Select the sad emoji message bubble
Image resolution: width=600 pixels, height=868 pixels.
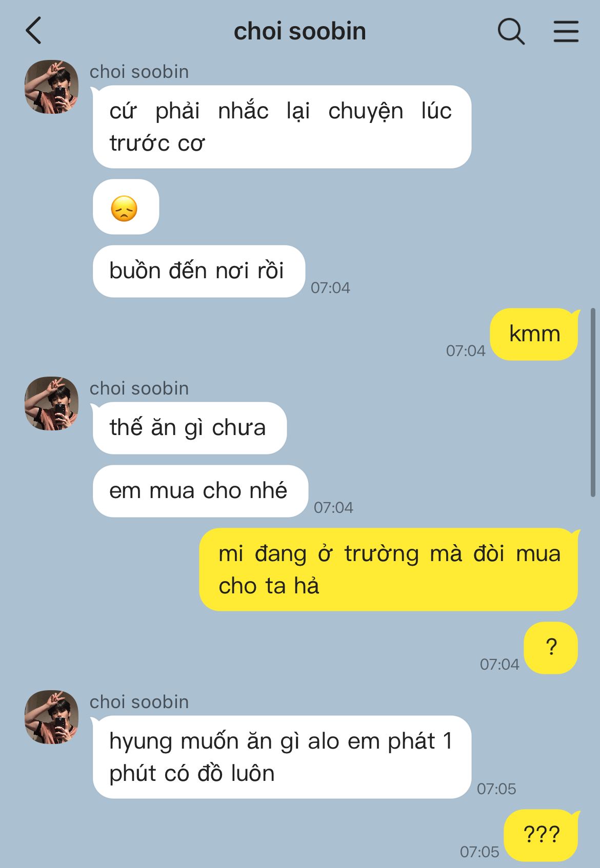pos(126,207)
